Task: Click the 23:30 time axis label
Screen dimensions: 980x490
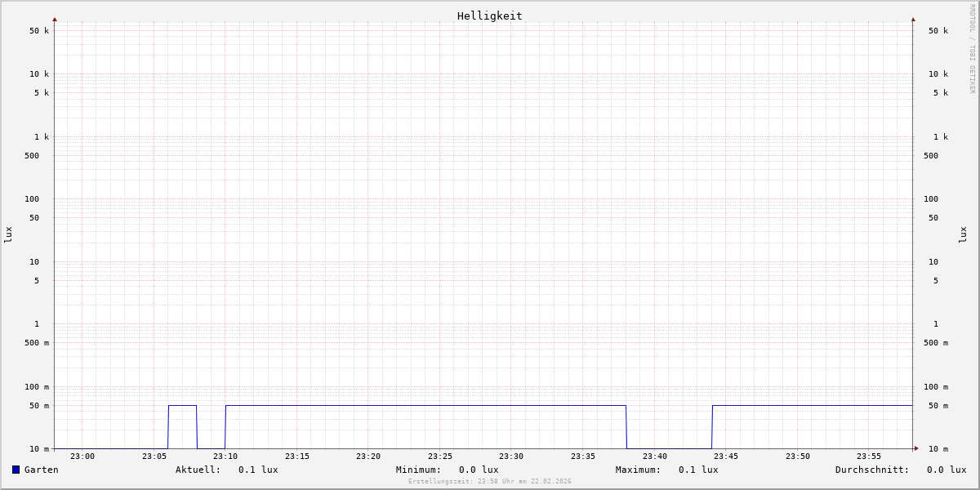Action: click(511, 457)
